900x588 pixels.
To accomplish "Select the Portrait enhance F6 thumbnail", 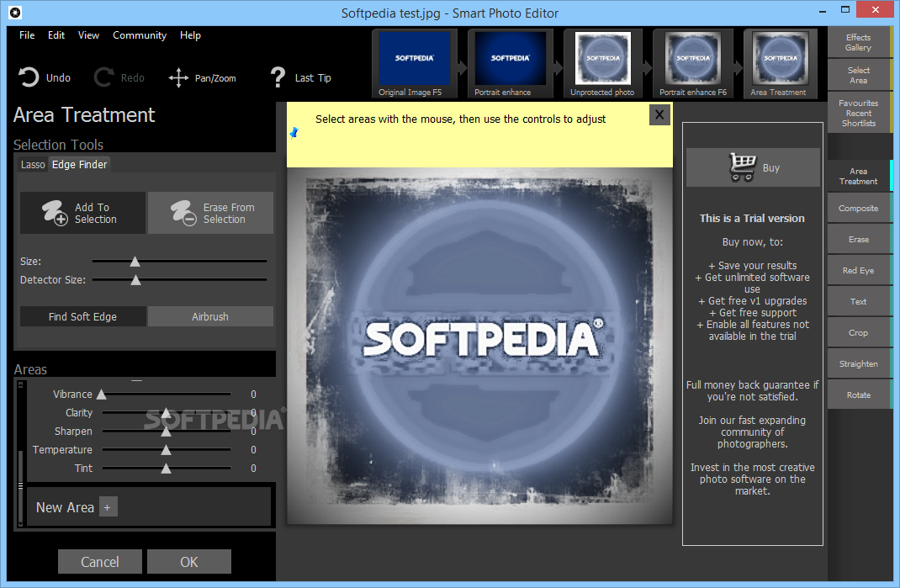I will tap(693, 64).
